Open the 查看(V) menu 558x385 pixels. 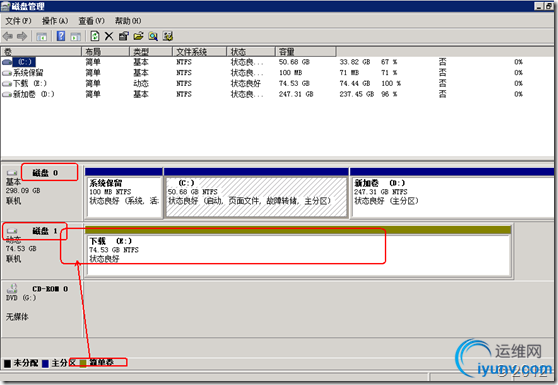pos(91,21)
